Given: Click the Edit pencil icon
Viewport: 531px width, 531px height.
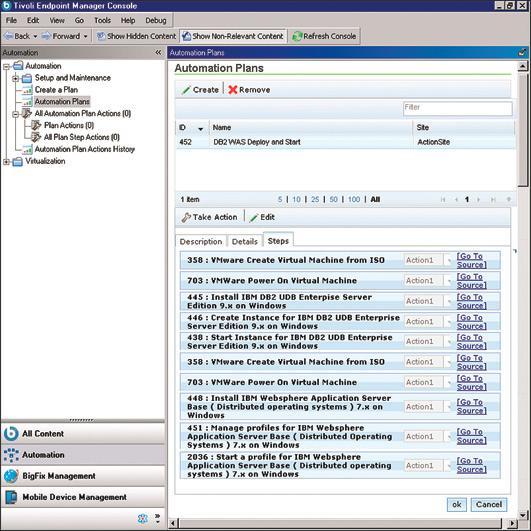Looking at the screenshot, I should pos(254,217).
